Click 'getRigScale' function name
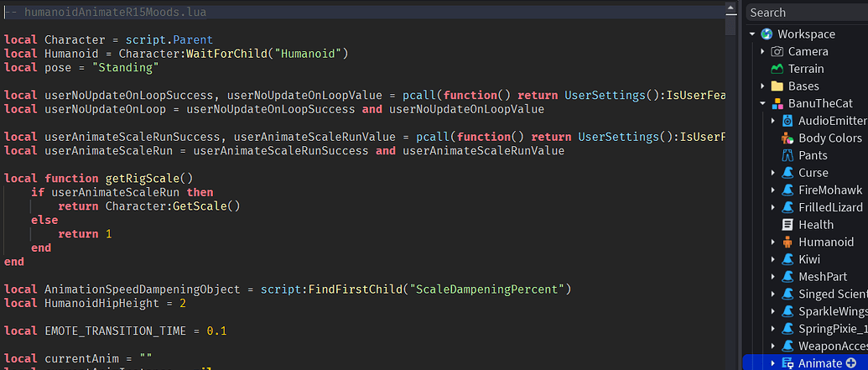This screenshot has height=370, width=868. click(x=143, y=179)
